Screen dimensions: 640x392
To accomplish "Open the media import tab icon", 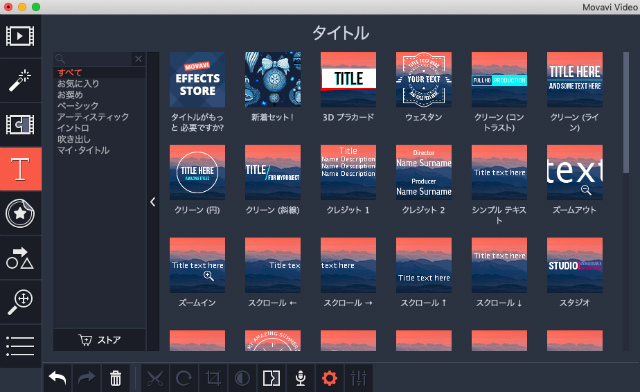I will pyautogui.click(x=20, y=36).
